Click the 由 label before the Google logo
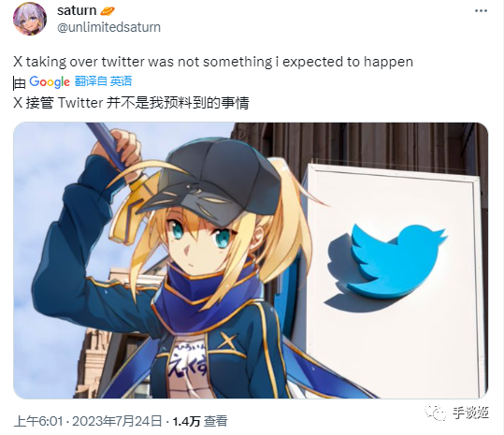The height and width of the screenshot is (435, 504). click(x=20, y=82)
